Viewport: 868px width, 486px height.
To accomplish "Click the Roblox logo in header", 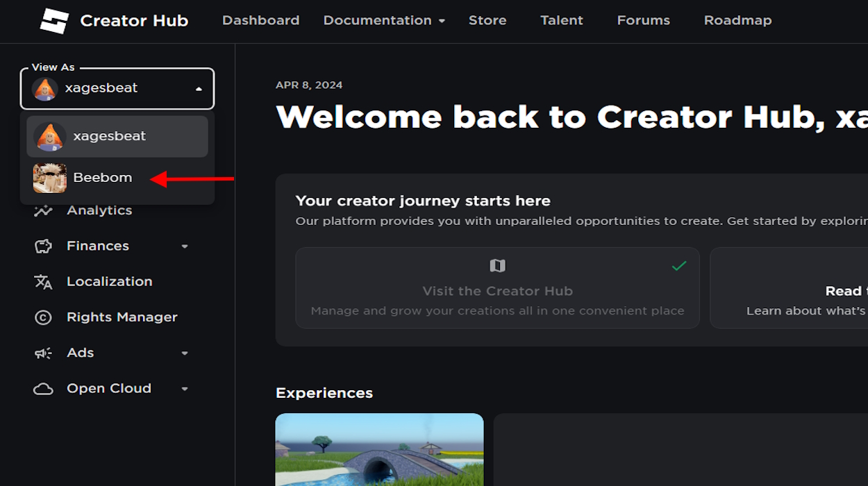I will pyautogui.click(x=54, y=21).
